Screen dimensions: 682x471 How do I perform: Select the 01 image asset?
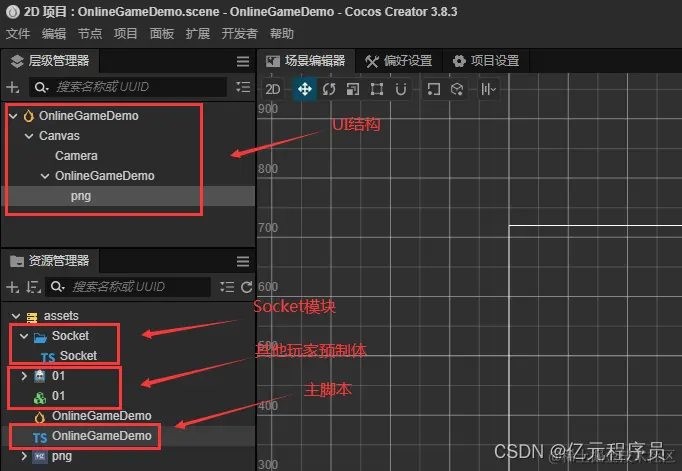coord(58,376)
